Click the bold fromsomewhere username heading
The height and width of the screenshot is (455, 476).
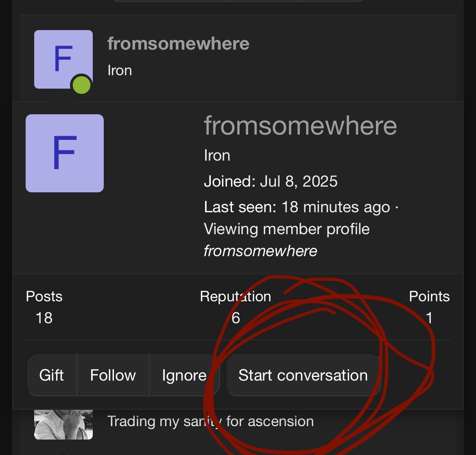pos(178,44)
